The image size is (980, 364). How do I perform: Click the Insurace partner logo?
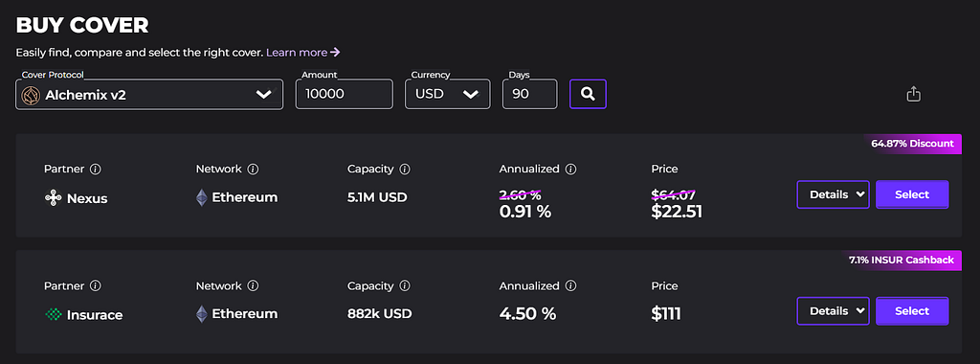coord(53,314)
